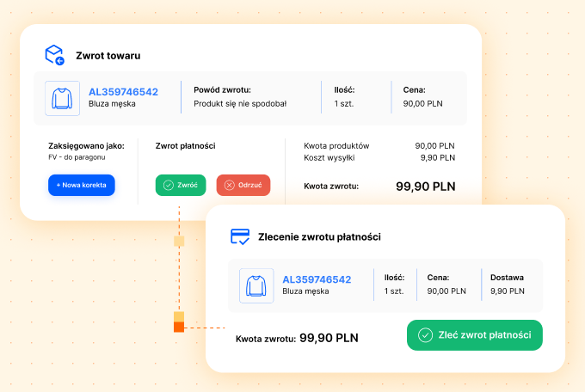585x392 pixels.
Task: Select the sweatshirt thumbnail in Zwrot towaru card
Action: click(61, 99)
